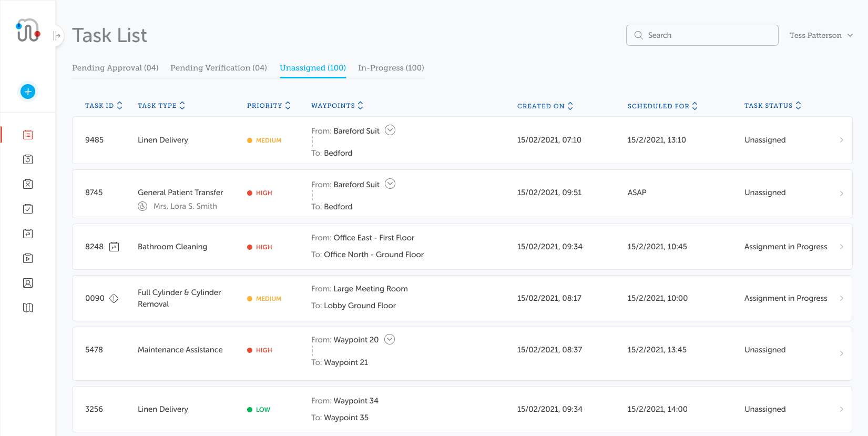Switch to Pending Verification (04) tab
The height and width of the screenshot is (436, 868).
(219, 68)
